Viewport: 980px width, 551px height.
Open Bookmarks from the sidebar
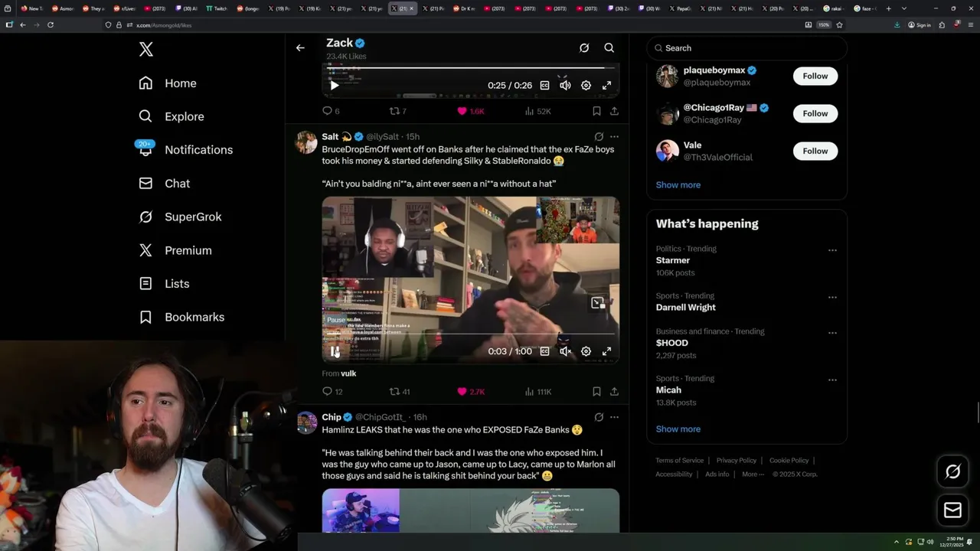click(x=181, y=317)
